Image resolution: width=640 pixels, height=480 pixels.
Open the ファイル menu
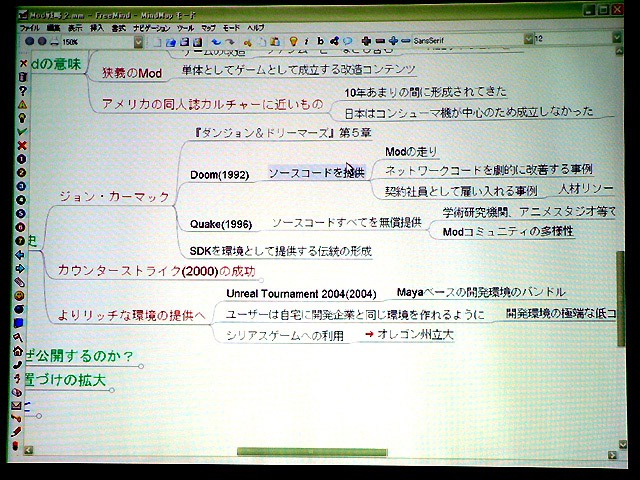[x=29, y=29]
